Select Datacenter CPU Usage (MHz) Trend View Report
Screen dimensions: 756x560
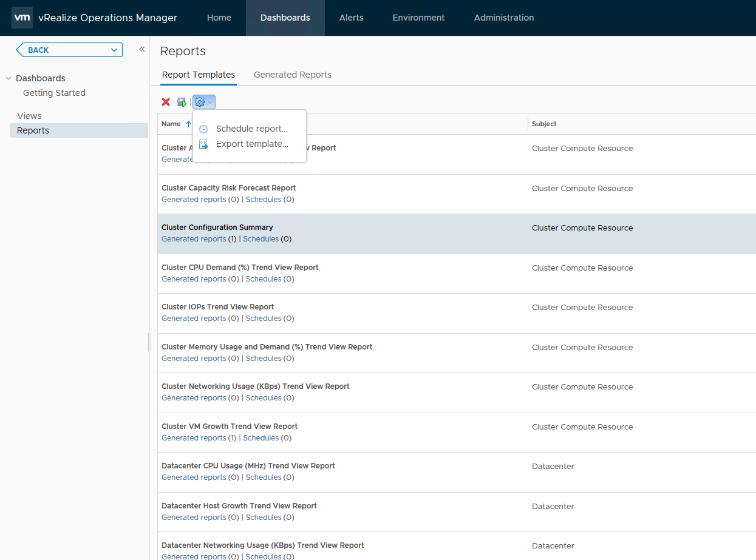pos(248,466)
